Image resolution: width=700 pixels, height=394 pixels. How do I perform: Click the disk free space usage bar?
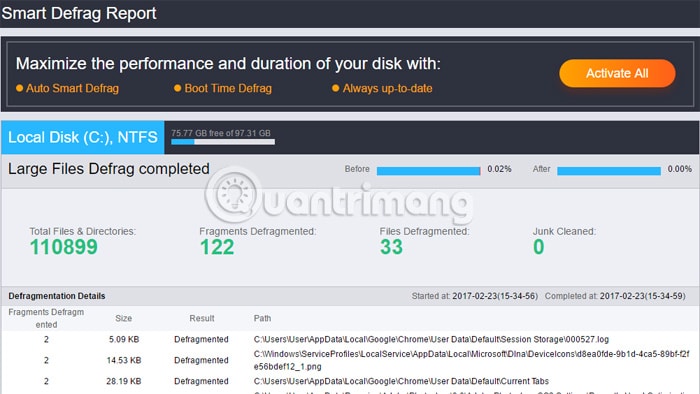[223, 142]
